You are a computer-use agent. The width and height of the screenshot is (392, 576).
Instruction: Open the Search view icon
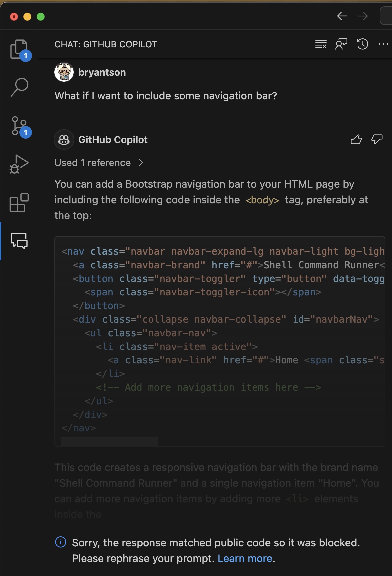tap(19, 87)
